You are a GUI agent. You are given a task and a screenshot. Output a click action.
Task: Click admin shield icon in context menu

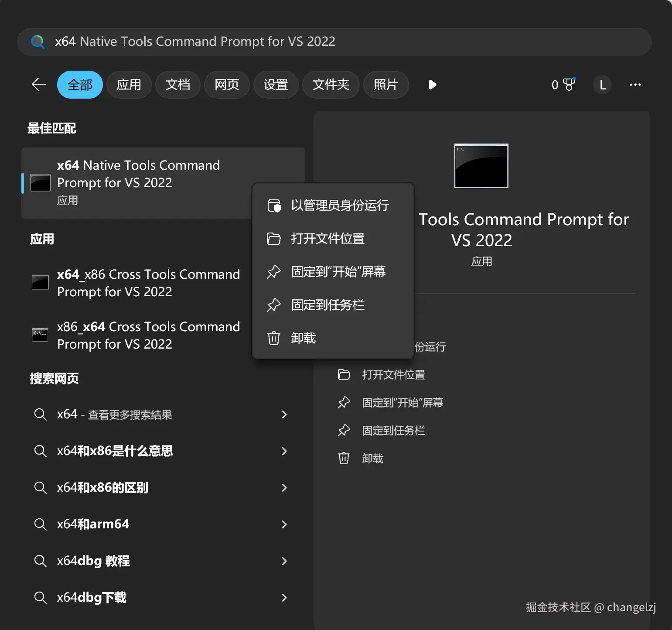tap(274, 205)
